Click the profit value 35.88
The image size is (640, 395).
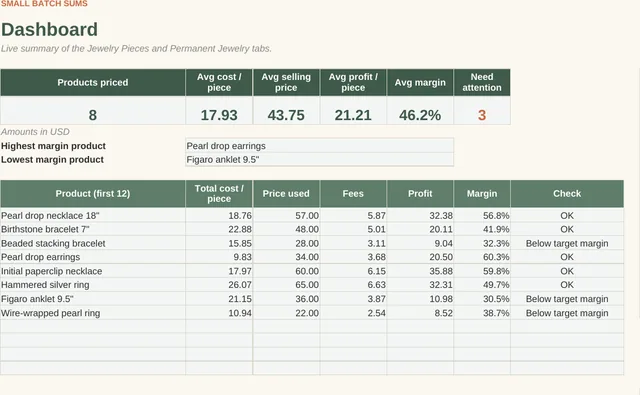click(x=441, y=271)
